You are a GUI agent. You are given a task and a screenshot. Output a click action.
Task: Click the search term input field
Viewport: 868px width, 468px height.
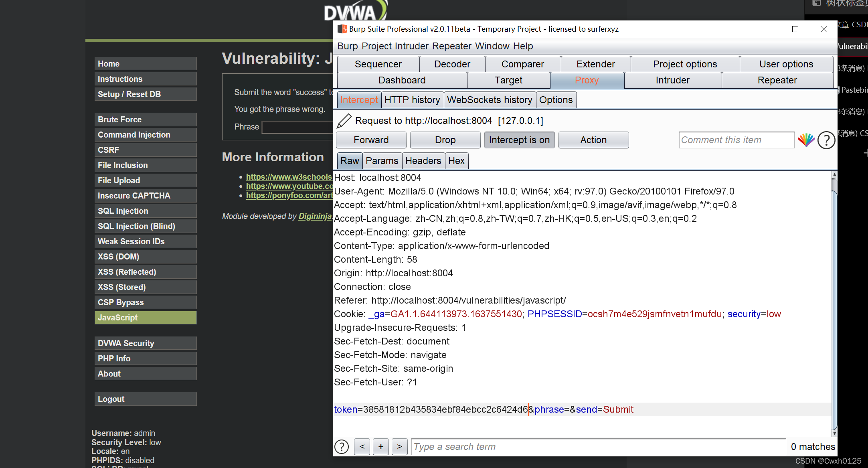(598, 447)
